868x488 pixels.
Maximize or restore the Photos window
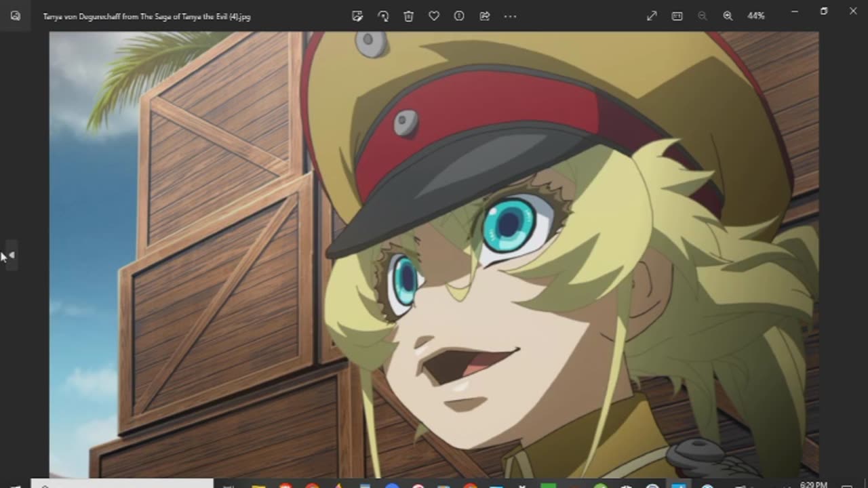(824, 11)
